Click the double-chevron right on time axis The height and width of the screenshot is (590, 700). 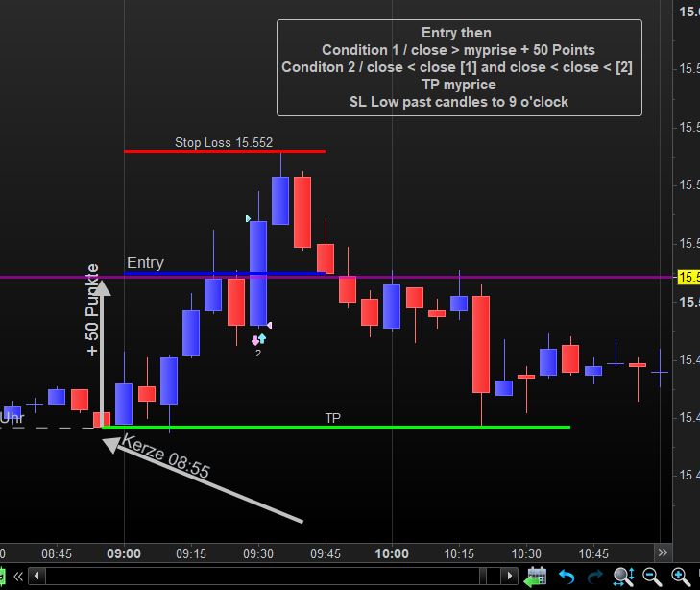663,553
